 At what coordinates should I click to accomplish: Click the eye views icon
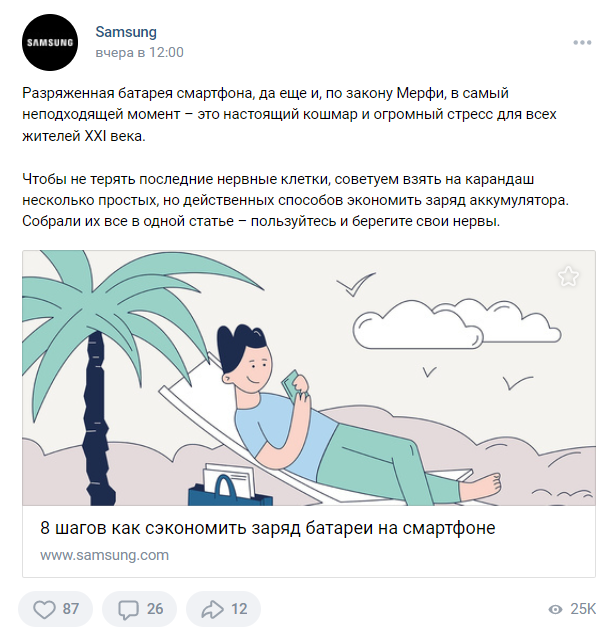(555, 609)
